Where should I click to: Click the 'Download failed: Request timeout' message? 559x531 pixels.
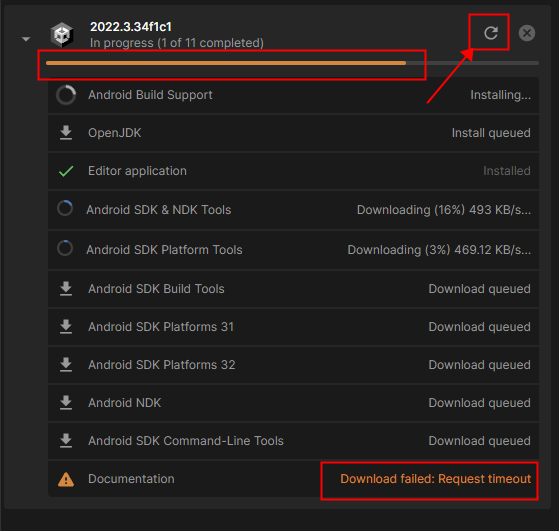[x=436, y=479]
